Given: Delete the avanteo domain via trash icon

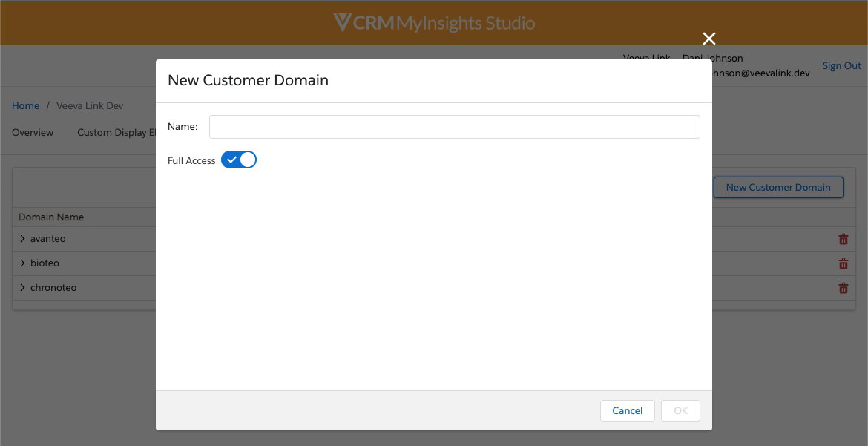Looking at the screenshot, I should (x=843, y=239).
